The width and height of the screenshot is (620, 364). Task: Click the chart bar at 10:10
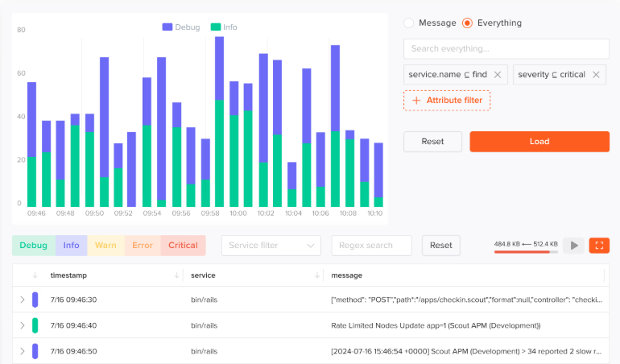click(378, 175)
